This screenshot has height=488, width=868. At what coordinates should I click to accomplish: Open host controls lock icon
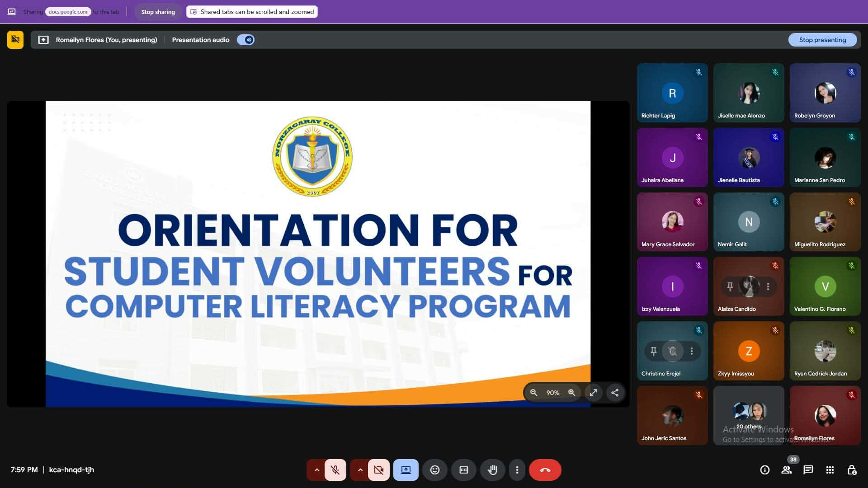pos(851,470)
